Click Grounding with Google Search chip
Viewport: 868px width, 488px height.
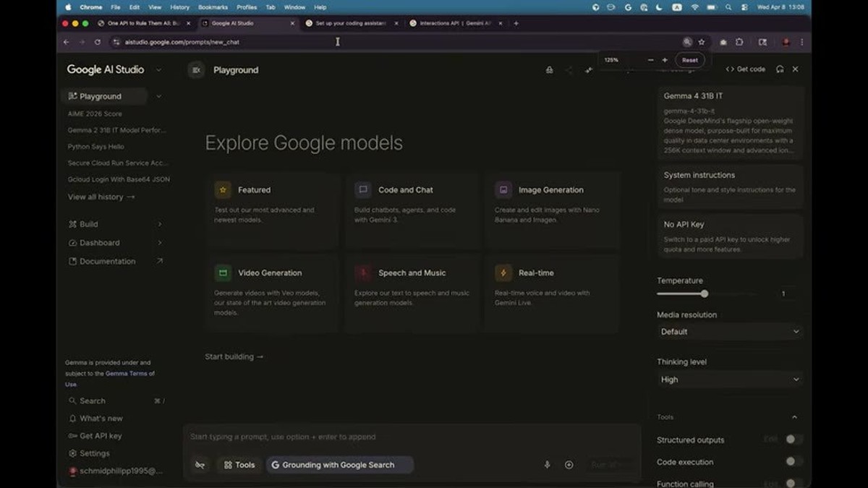[x=340, y=465]
